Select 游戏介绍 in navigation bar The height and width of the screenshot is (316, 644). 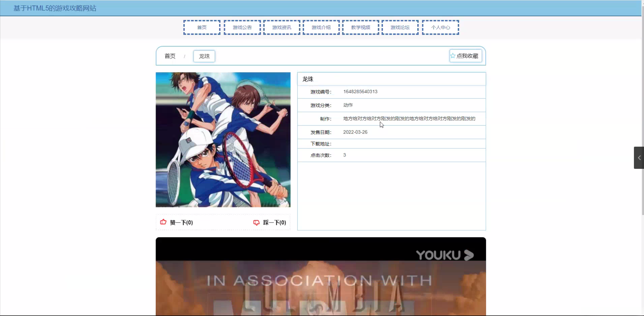pos(321,27)
